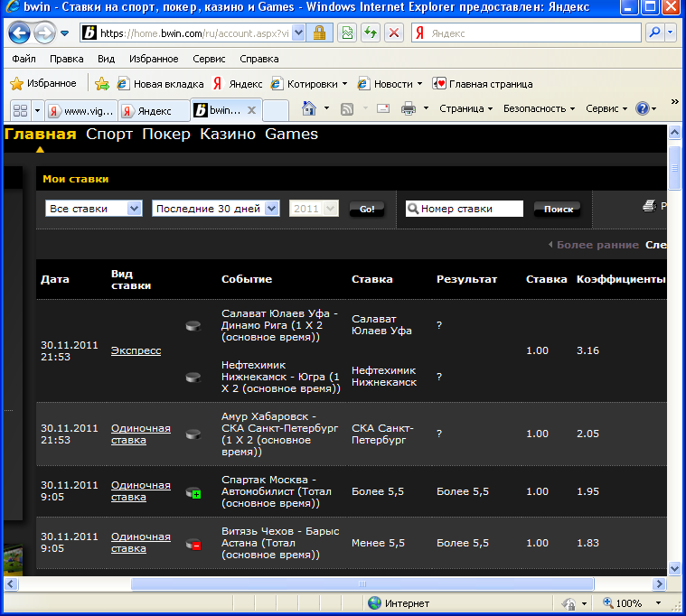Click red lost puck icon for Витязь Чехов
686x616 pixels.
pos(193,545)
